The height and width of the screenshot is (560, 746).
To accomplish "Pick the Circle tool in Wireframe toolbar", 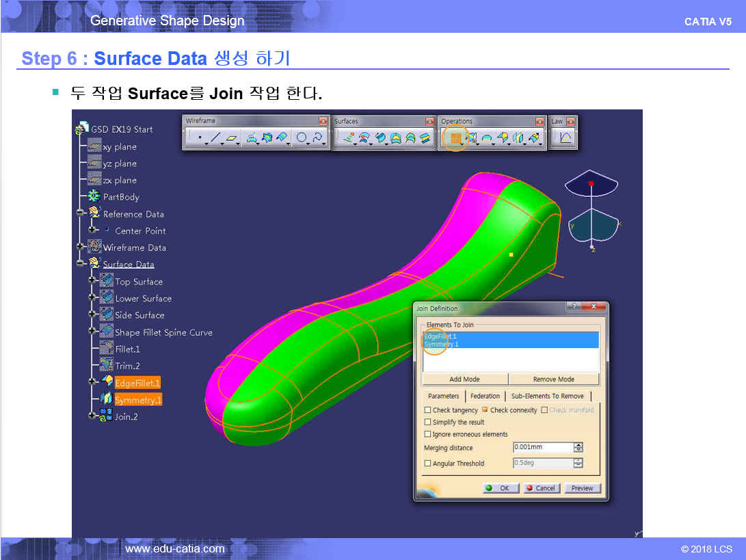I will [x=302, y=138].
